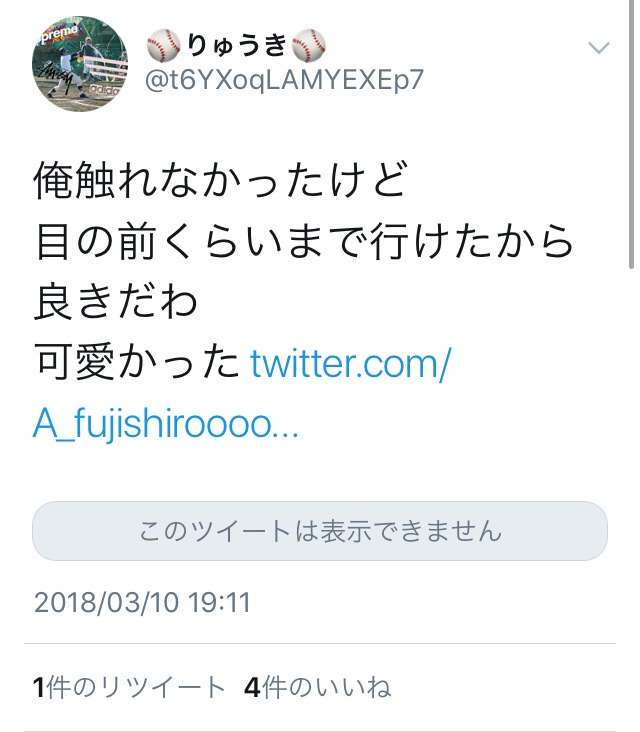Open the tweet options chevron menu
Image resolution: width=640 pixels, height=732 pixels.
598,47
